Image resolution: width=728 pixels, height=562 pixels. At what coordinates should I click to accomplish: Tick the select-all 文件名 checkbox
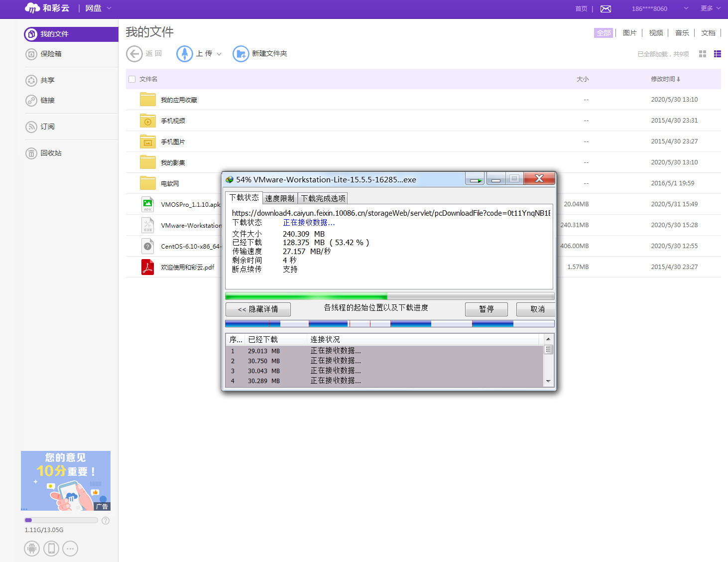[x=132, y=79]
